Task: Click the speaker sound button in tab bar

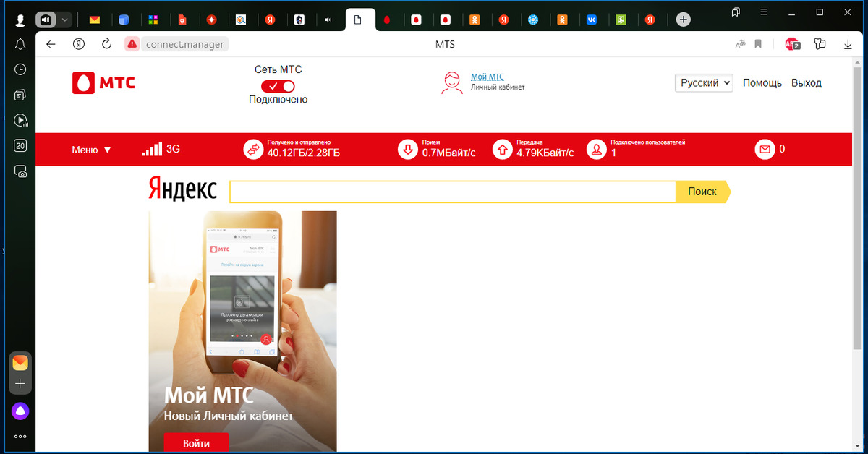Action: (x=46, y=20)
